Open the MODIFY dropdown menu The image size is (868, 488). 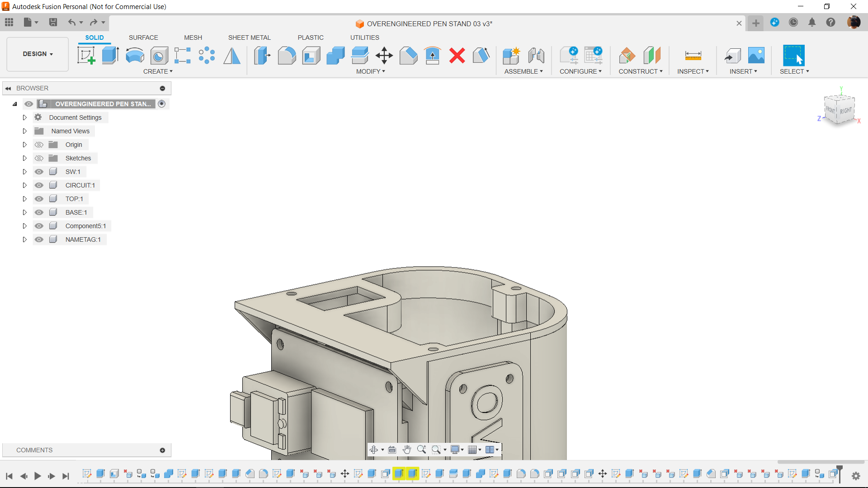click(x=371, y=71)
